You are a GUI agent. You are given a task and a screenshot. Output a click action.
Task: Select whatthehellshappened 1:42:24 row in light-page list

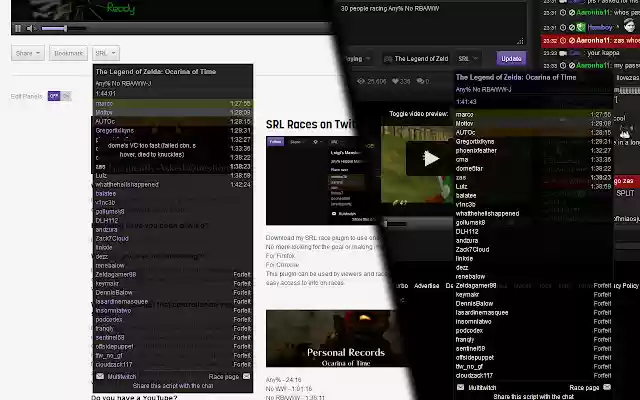[x=173, y=184]
